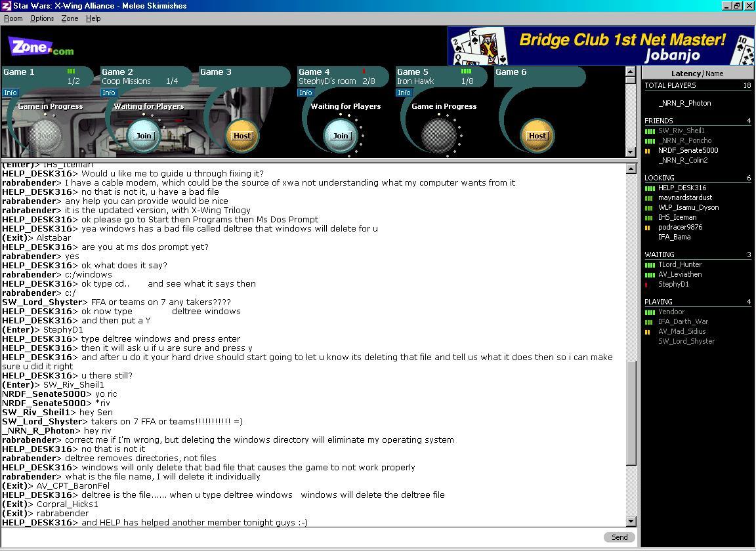Select HELP_DESK316 in Looking list

[682, 188]
